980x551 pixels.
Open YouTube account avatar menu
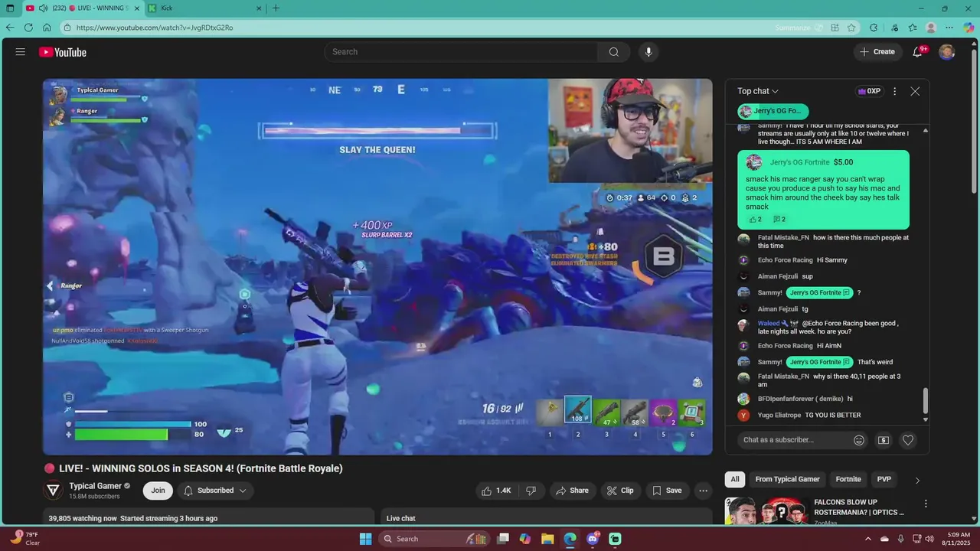pyautogui.click(x=947, y=52)
